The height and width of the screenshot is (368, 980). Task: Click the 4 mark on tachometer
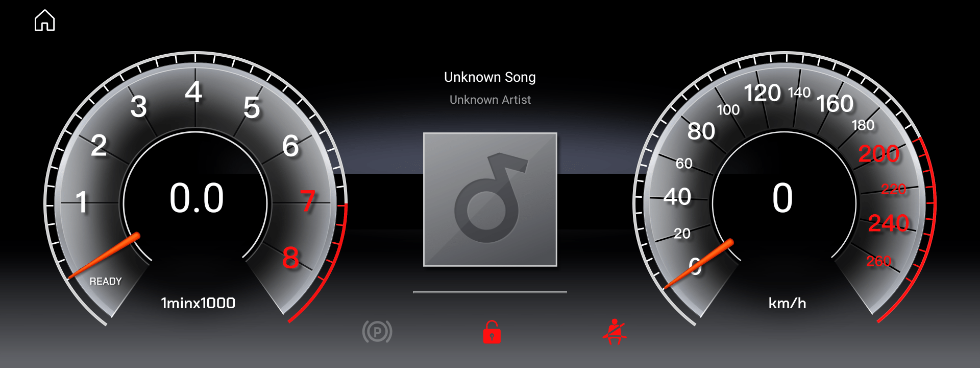(193, 93)
